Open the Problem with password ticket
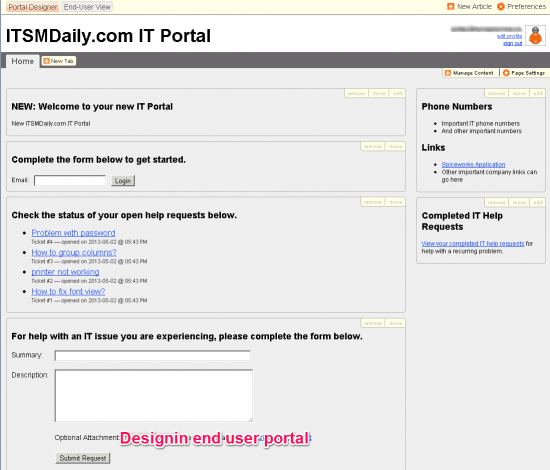 coord(73,233)
